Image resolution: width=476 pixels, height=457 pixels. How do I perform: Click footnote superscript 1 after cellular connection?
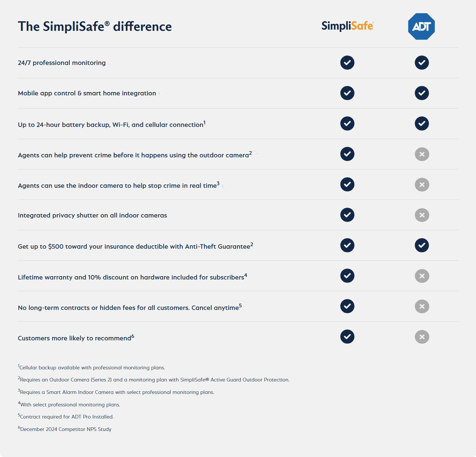[x=204, y=123]
